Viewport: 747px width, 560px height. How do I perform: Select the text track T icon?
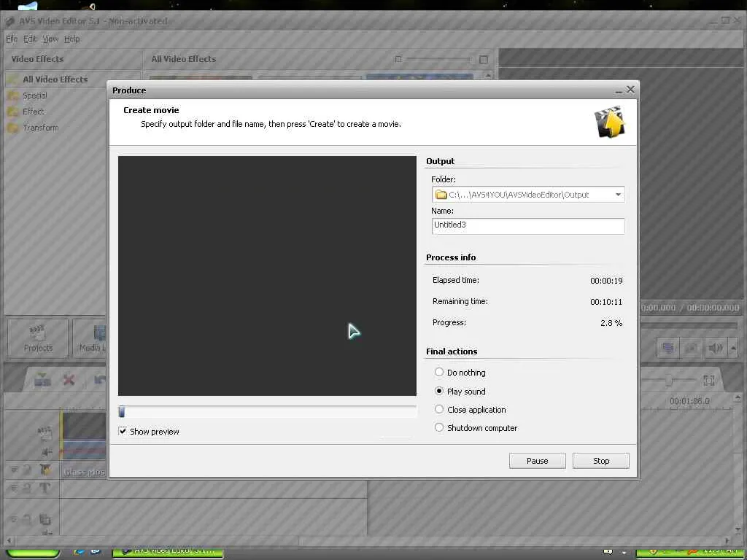[x=44, y=488]
